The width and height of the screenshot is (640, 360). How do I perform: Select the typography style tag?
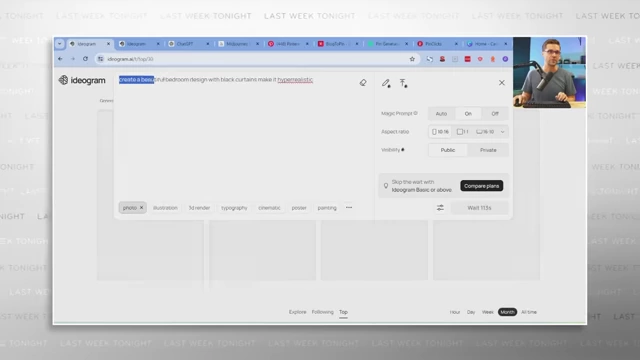pos(234,208)
